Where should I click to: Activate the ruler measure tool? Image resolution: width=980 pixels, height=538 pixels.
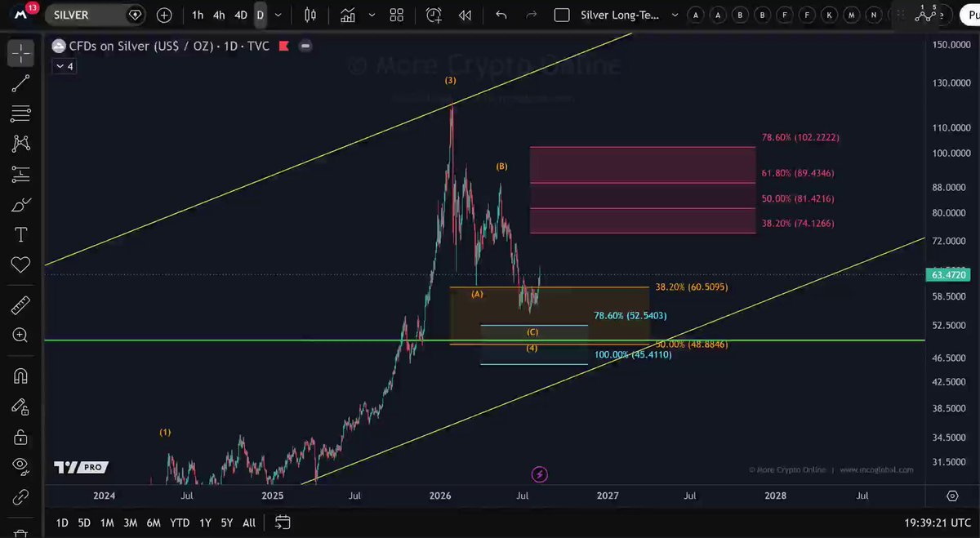(x=20, y=306)
